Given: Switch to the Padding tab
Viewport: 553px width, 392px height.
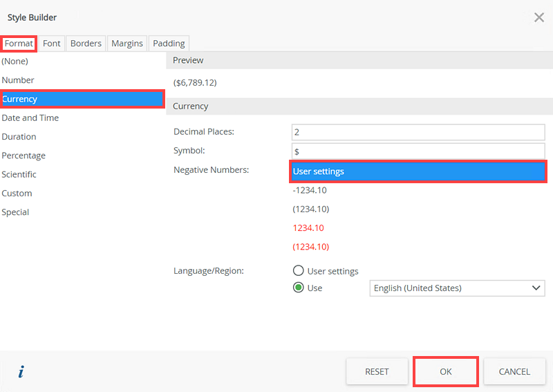Looking at the screenshot, I should (169, 43).
